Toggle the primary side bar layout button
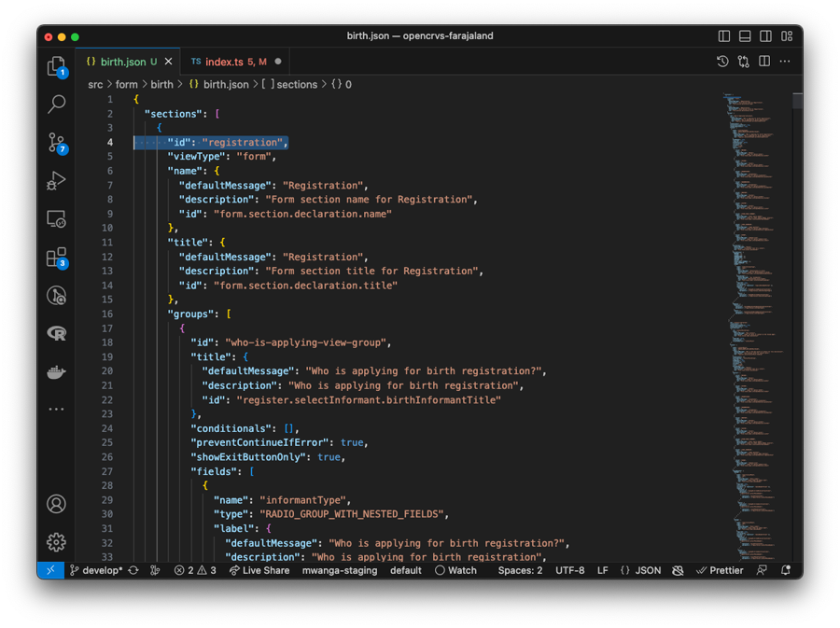 click(x=724, y=36)
